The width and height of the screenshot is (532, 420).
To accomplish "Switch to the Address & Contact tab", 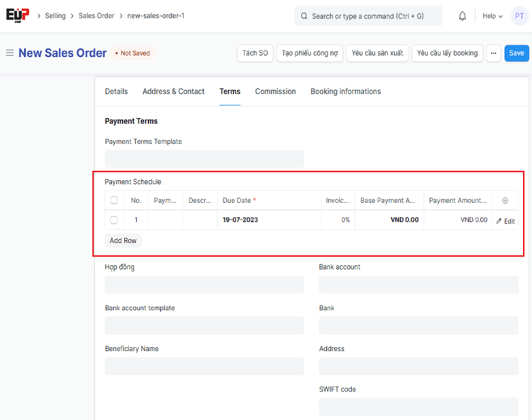I will pyautogui.click(x=174, y=91).
